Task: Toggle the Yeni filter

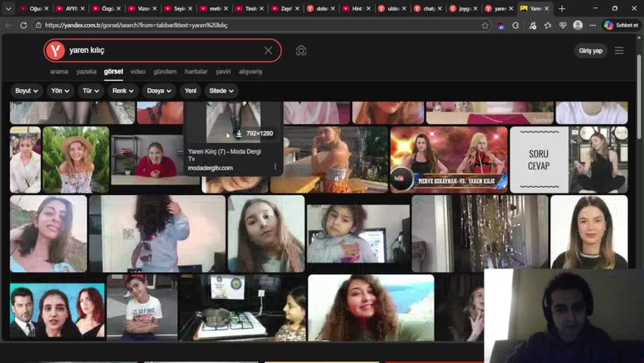Action: pos(190,91)
